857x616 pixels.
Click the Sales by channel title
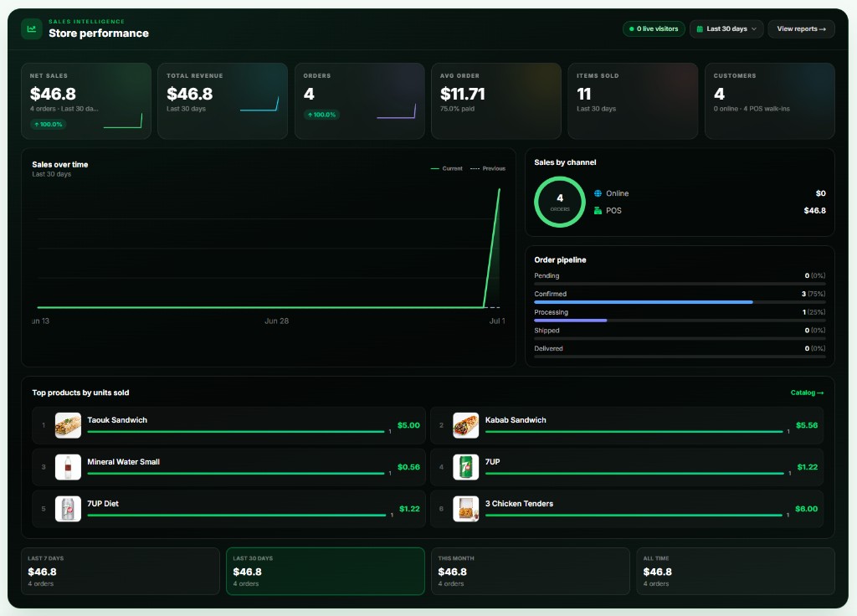(x=565, y=162)
